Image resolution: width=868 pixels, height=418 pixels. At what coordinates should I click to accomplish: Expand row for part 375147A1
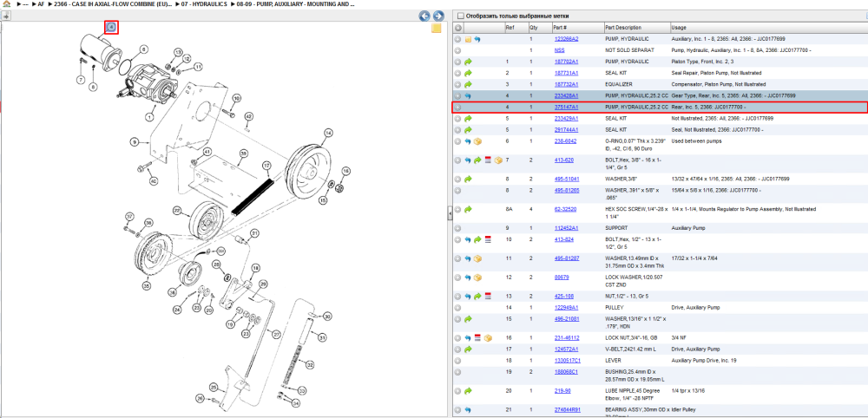click(457, 108)
